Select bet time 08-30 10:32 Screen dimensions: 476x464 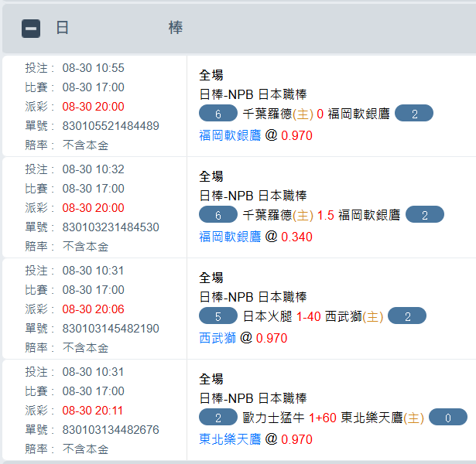pyautogui.click(x=93, y=169)
